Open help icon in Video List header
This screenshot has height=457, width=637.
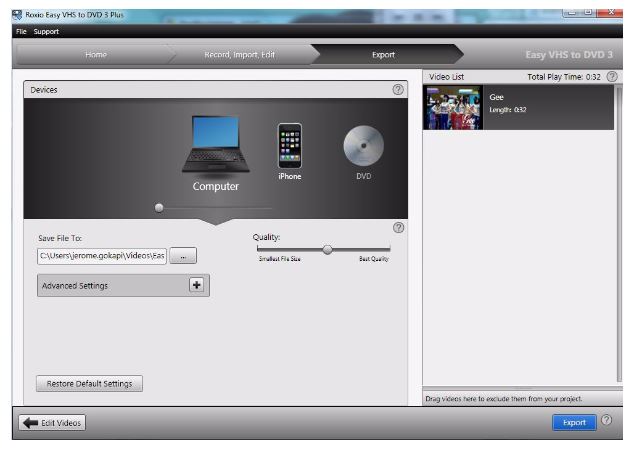click(x=612, y=76)
